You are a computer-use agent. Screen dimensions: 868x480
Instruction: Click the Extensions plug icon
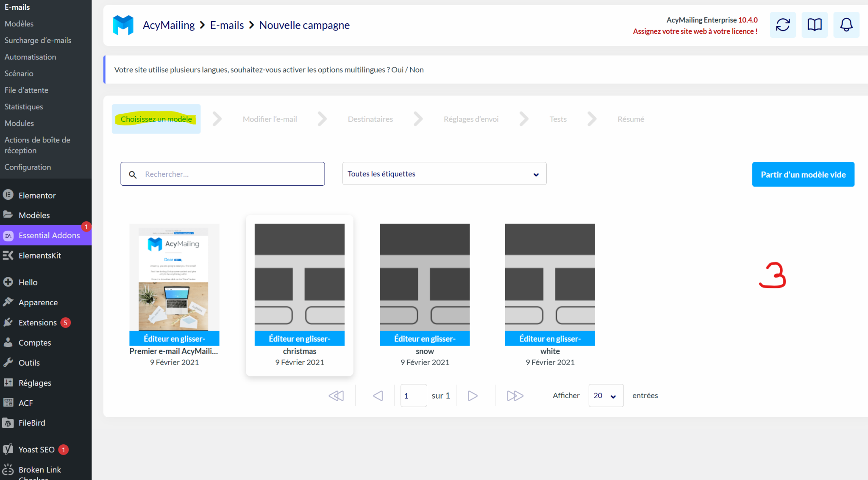click(x=8, y=322)
